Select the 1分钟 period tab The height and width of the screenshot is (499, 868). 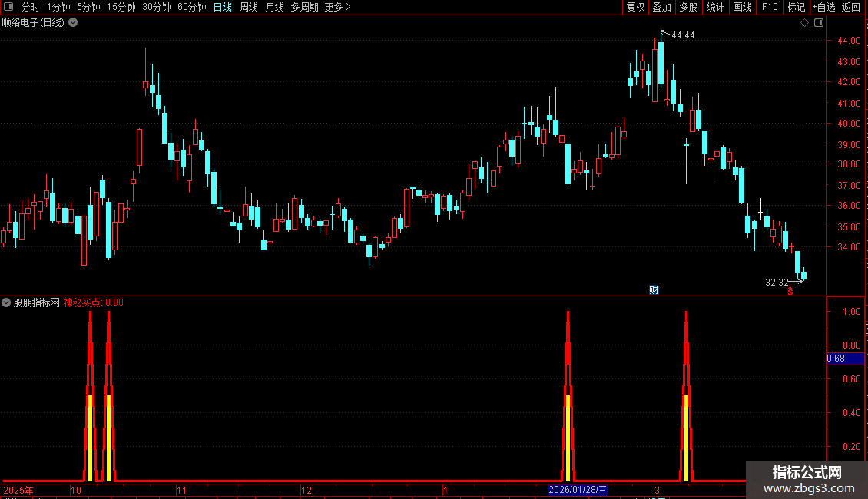[58, 7]
